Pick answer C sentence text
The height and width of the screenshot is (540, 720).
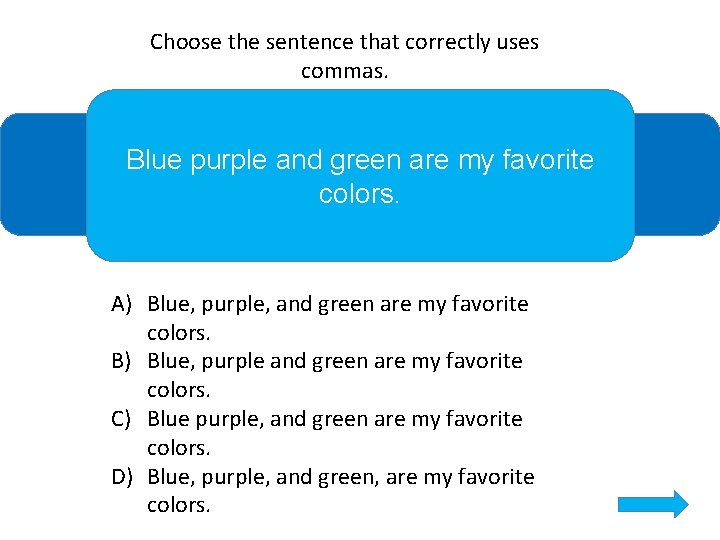334,419
